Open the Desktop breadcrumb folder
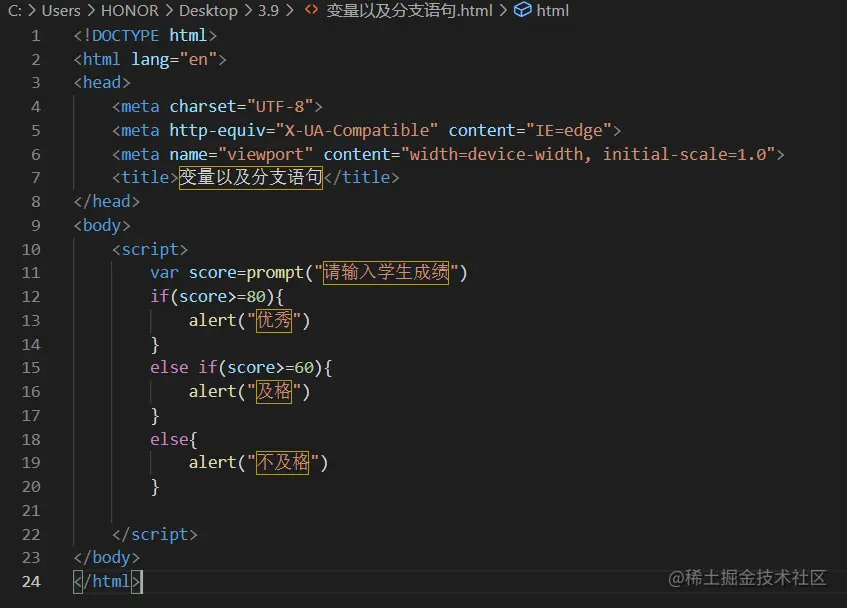The width and height of the screenshot is (847, 608). point(208,10)
